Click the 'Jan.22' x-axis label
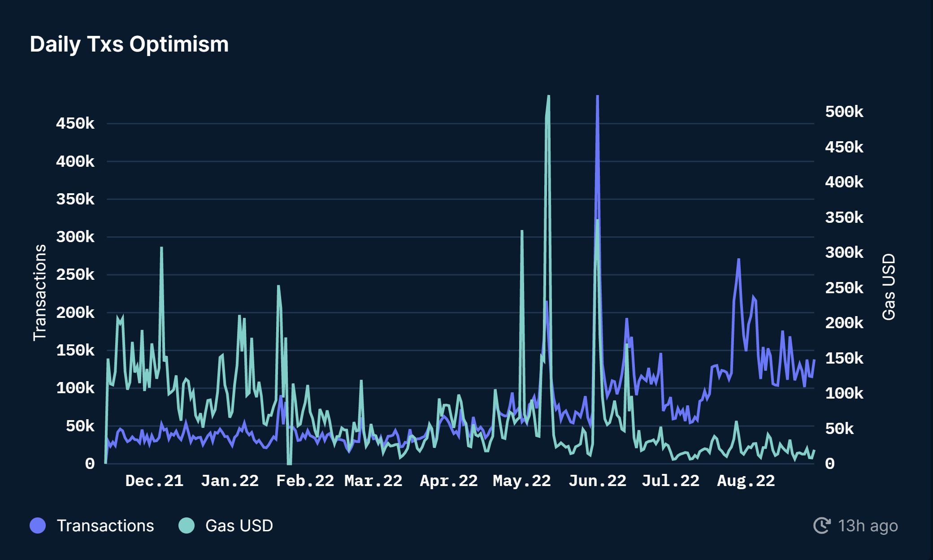 pos(230,481)
